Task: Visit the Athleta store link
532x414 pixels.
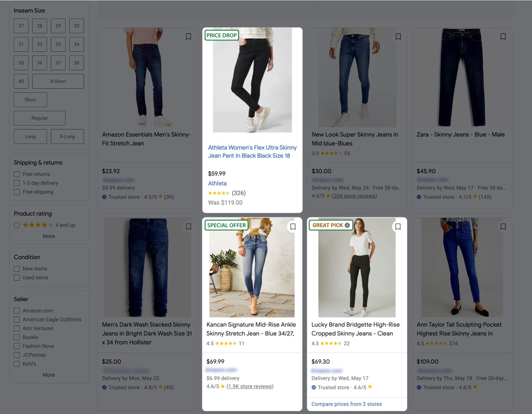Action: (218, 183)
